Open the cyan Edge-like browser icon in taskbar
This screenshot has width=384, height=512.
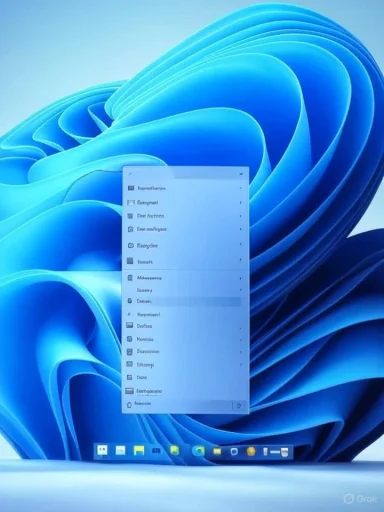click(199, 451)
